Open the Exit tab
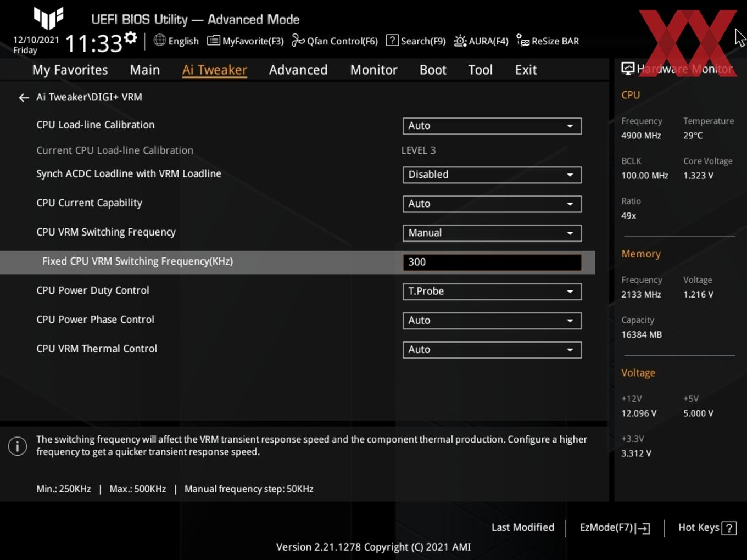The image size is (747, 560). tap(526, 70)
